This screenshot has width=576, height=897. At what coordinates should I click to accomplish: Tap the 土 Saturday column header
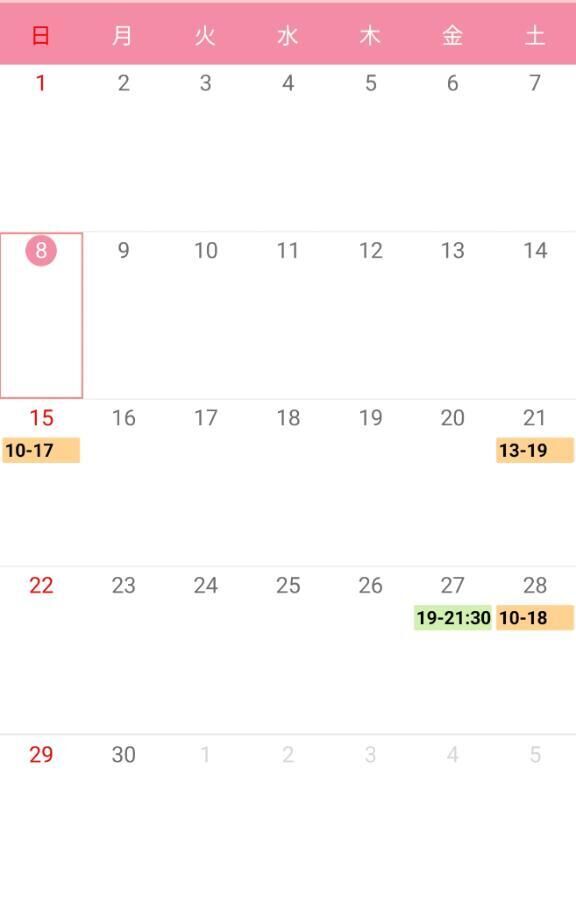(535, 35)
